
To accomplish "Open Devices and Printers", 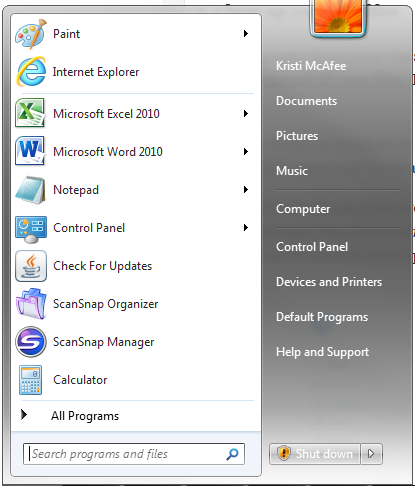I will click(329, 282).
